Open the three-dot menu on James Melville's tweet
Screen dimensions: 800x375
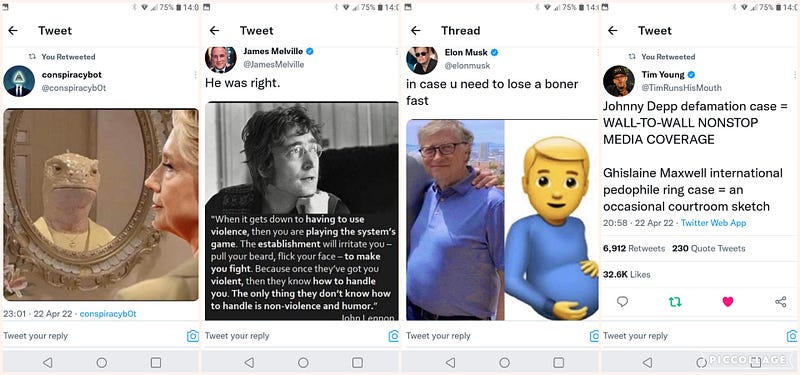coord(396,51)
